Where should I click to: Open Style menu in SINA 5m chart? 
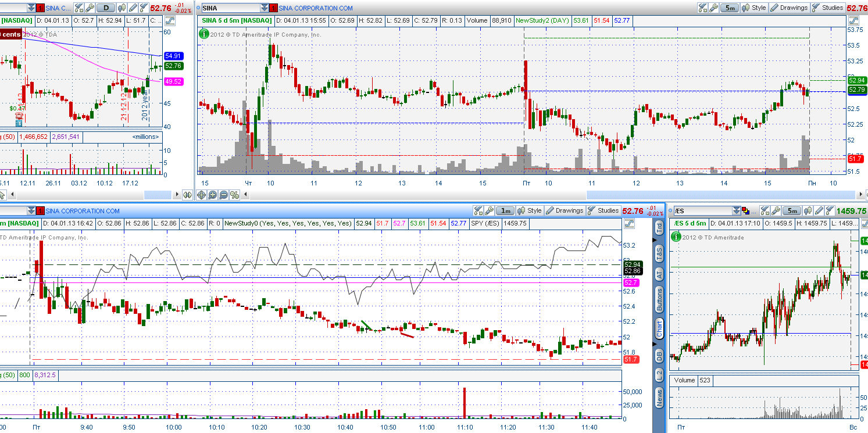(755, 8)
